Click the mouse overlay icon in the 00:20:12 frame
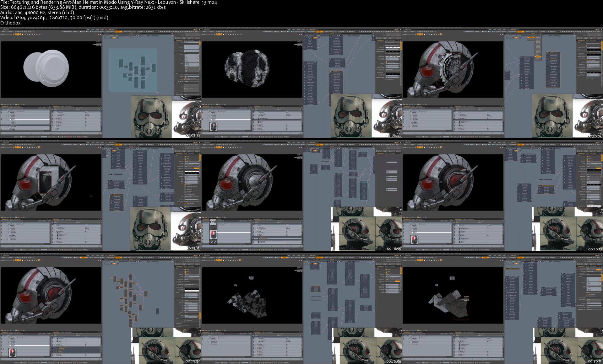Screen dimensions: 603x364 click(414, 239)
